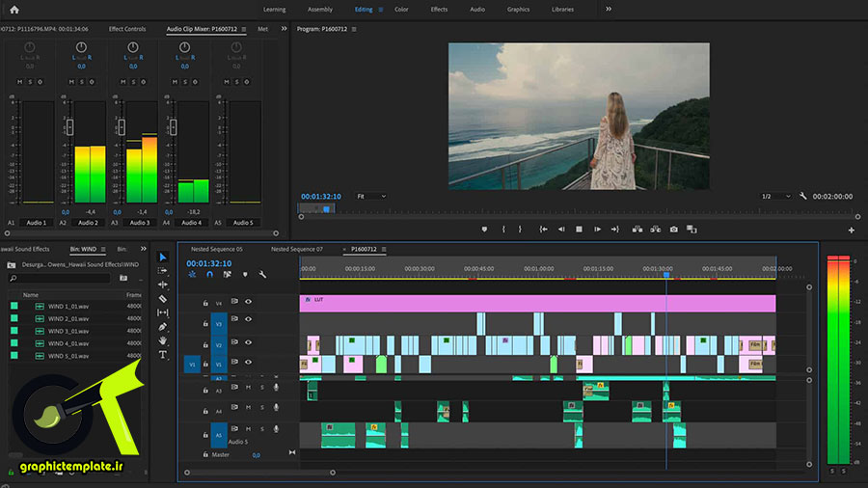Screen dimensions: 868x488
Task: Toggle timeline Snap magnet icon
Action: point(210,275)
